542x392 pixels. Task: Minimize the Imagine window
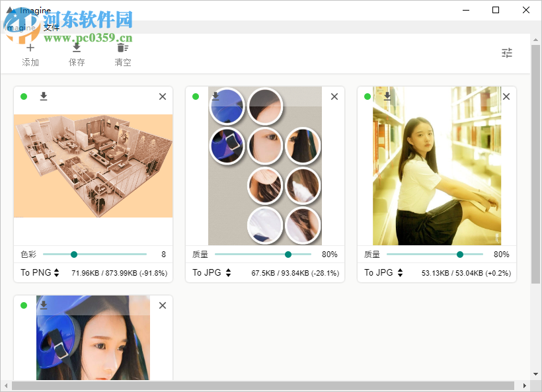[x=466, y=10]
